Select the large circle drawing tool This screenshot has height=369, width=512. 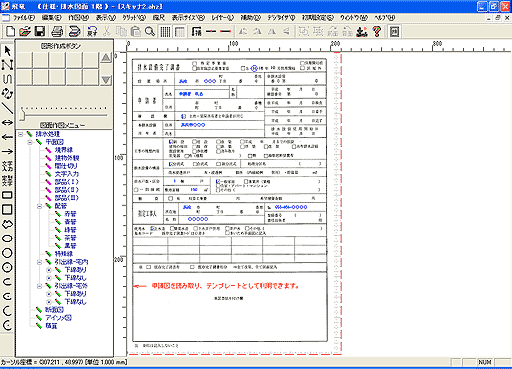(x=7, y=253)
